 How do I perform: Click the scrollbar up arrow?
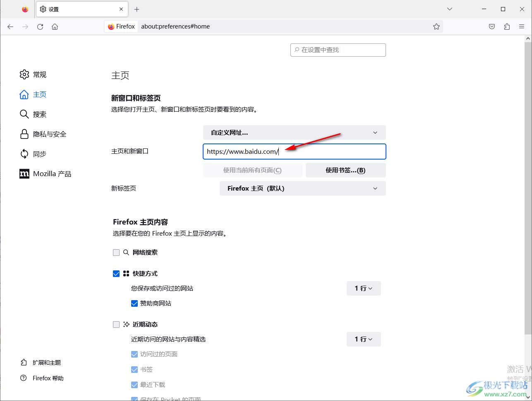(x=528, y=38)
